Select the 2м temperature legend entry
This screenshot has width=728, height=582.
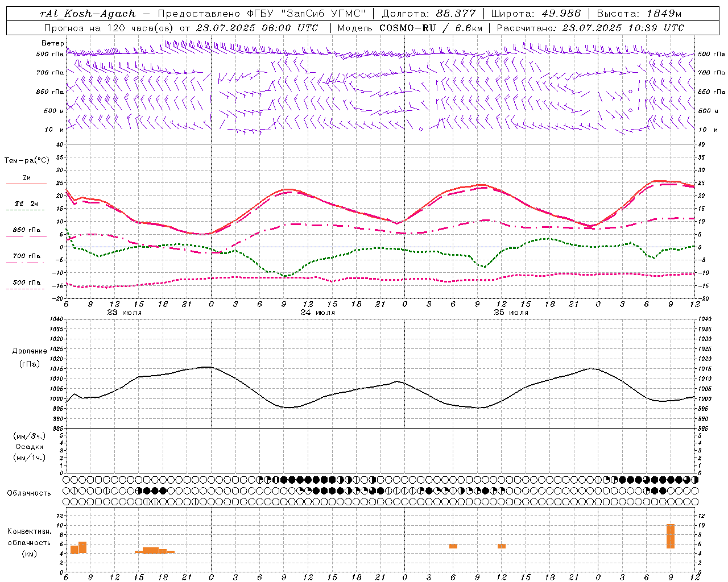coord(26,177)
